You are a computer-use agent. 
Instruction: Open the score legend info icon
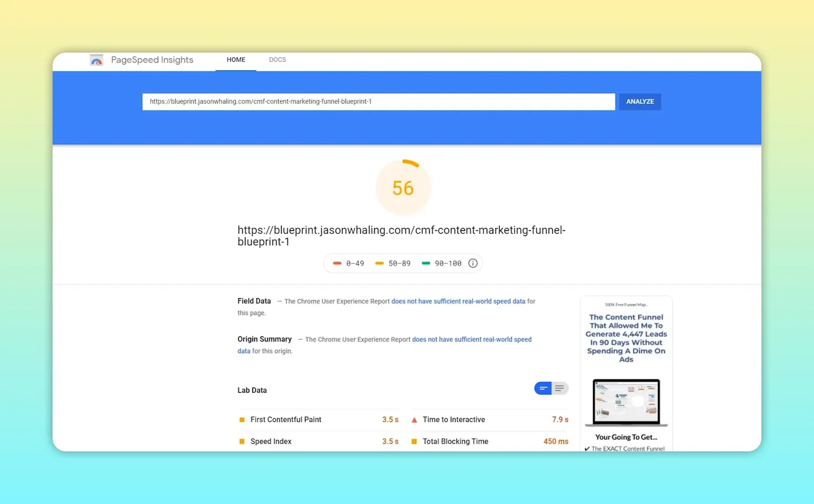pos(473,263)
